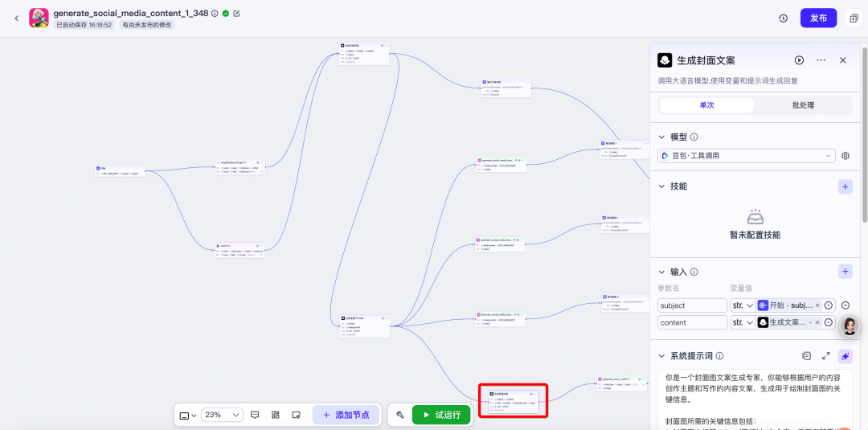Image resolution: width=868 pixels, height=430 pixels.
Task: Open the 豆包·工具调用 model dropdown
Action: pos(747,156)
